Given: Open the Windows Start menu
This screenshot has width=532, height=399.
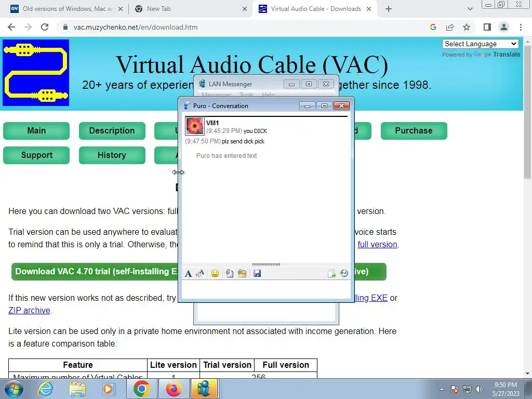Looking at the screenshot, I should click(x=14, y=389).
